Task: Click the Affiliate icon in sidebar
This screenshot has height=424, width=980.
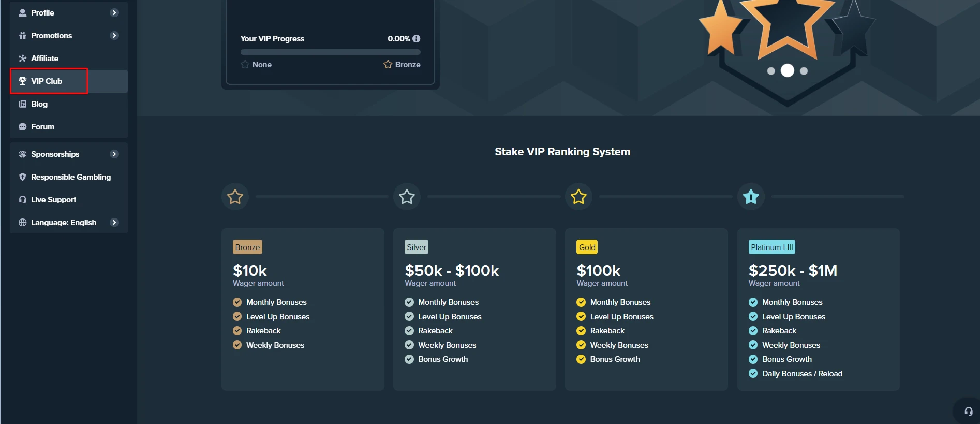Action: (x=22, y=58)
